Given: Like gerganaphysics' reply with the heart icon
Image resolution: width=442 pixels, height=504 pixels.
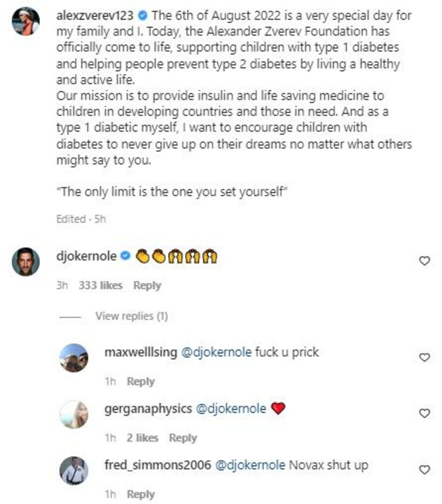Looking at the screenshot, I should pos(424,413).
